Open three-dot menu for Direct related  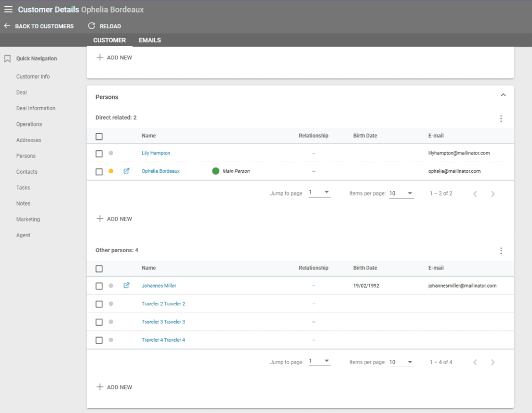(501, 119)
